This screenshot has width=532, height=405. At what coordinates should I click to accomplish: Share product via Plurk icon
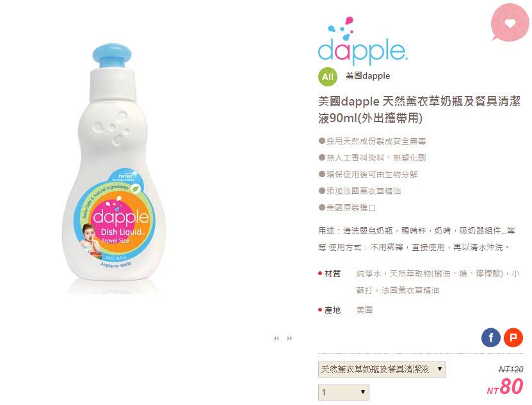click(513, 338)
